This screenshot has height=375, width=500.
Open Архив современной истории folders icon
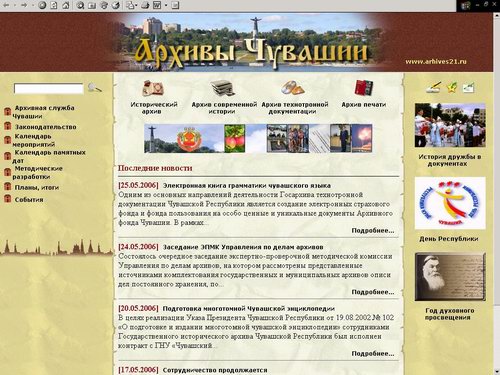pos(223,88)
